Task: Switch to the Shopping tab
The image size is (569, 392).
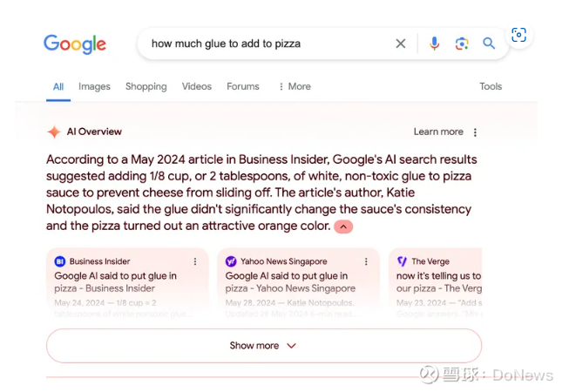Action: tap(146, 86)
